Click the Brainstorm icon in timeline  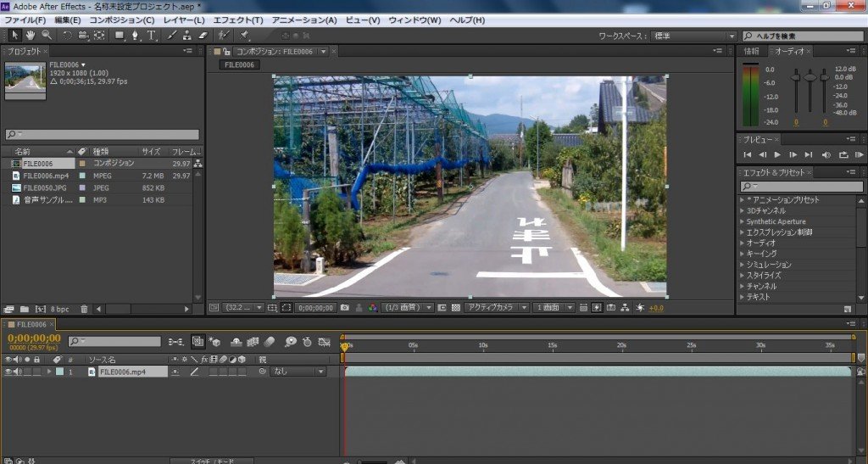click(290, 342)
